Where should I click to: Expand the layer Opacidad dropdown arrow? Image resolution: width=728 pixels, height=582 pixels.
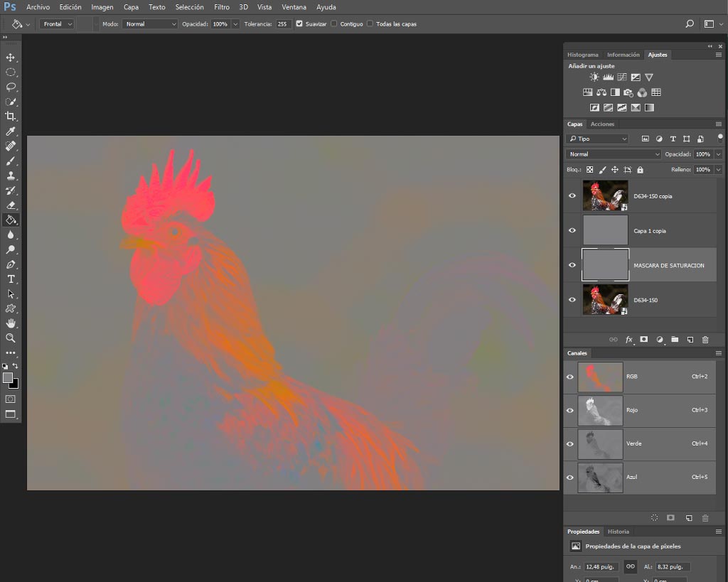719,154
